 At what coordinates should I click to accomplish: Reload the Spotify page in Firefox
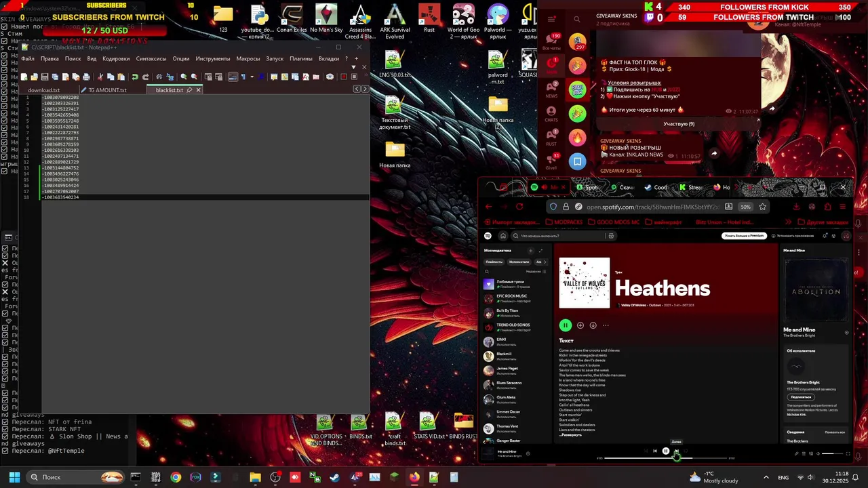[519, 207]
